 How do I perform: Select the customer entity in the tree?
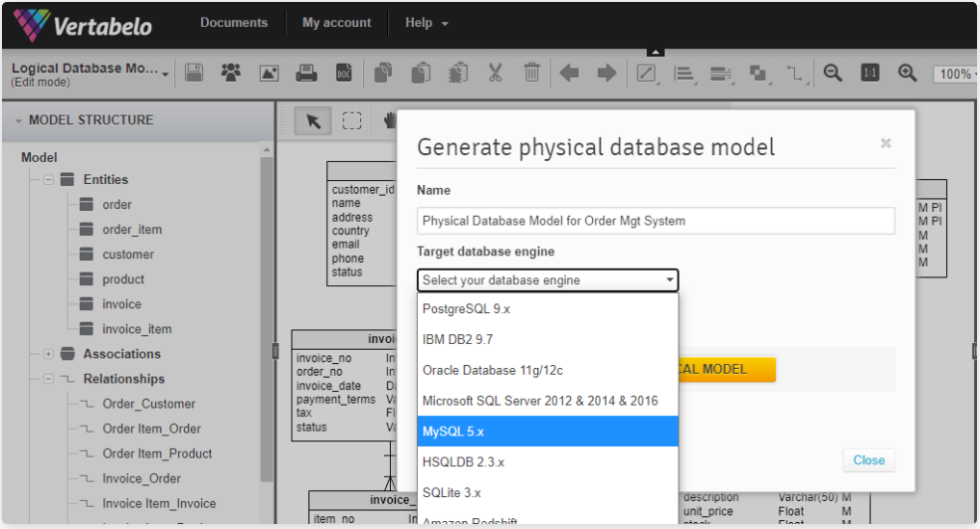click(128, 255)
